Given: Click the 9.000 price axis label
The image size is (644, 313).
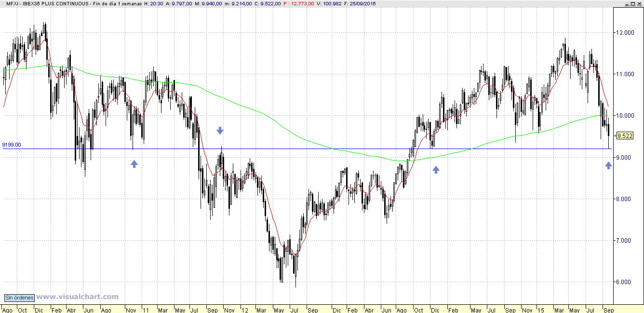Looking at the screenshot, I should 625,158.
